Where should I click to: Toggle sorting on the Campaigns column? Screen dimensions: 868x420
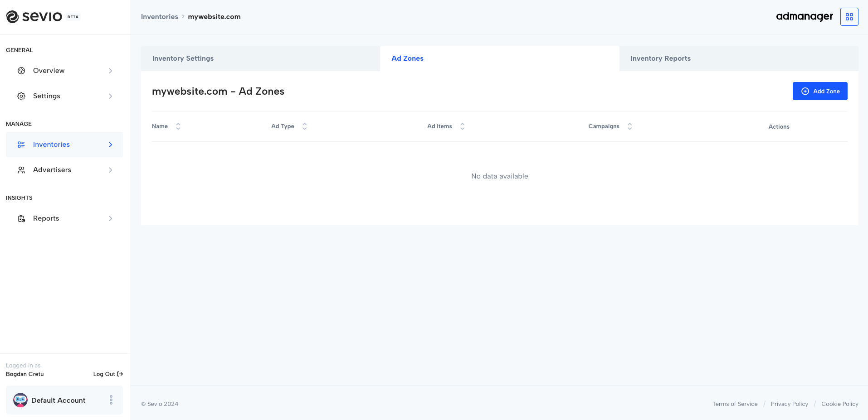click(629, 126)
